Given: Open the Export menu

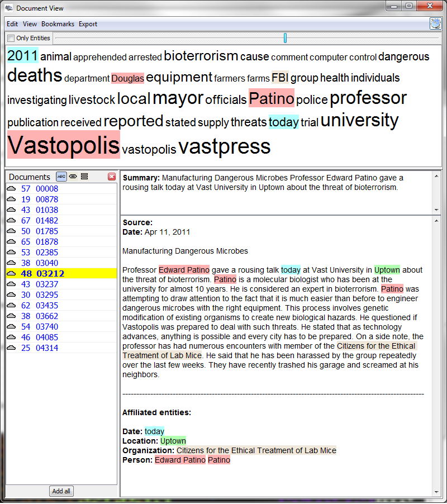Looking at the screenshot, I should click(x=88, y=24).
